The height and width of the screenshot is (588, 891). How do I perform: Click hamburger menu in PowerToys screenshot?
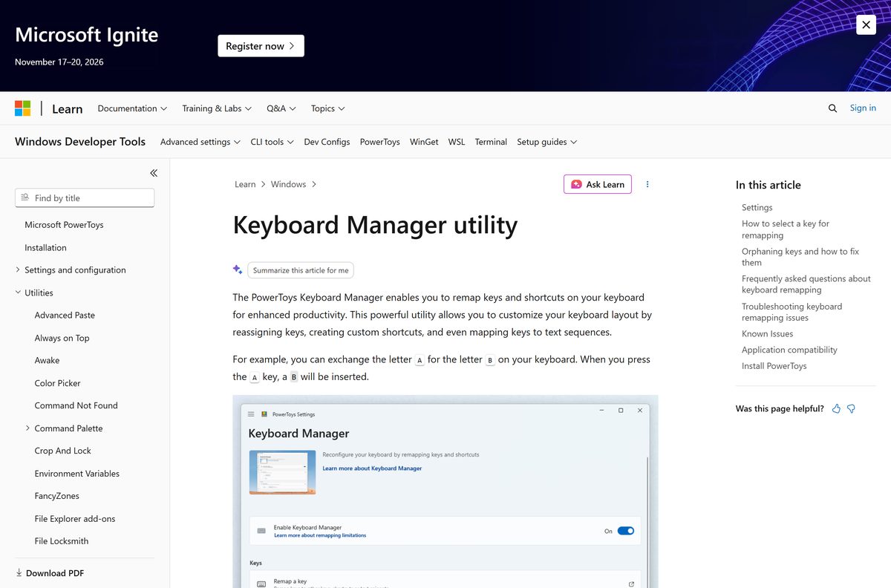(x=251, y=414)
